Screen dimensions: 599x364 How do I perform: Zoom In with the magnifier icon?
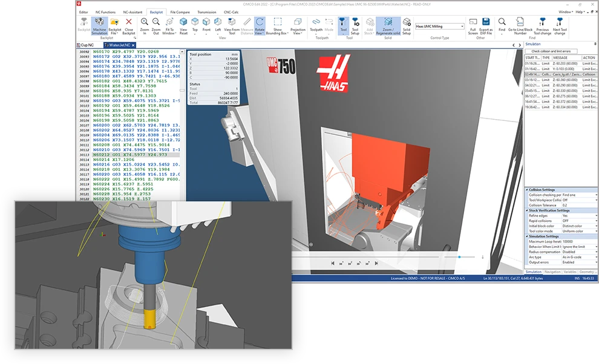pyautogui.click(x=145, y=25)
